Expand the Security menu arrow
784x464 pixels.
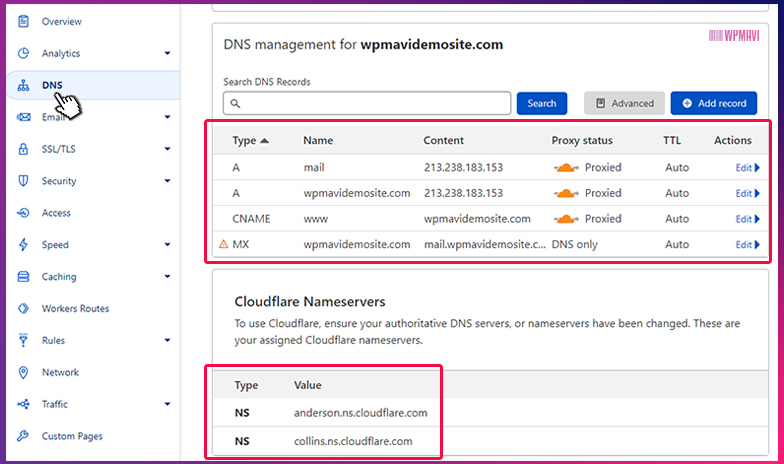tap(168, 180)
